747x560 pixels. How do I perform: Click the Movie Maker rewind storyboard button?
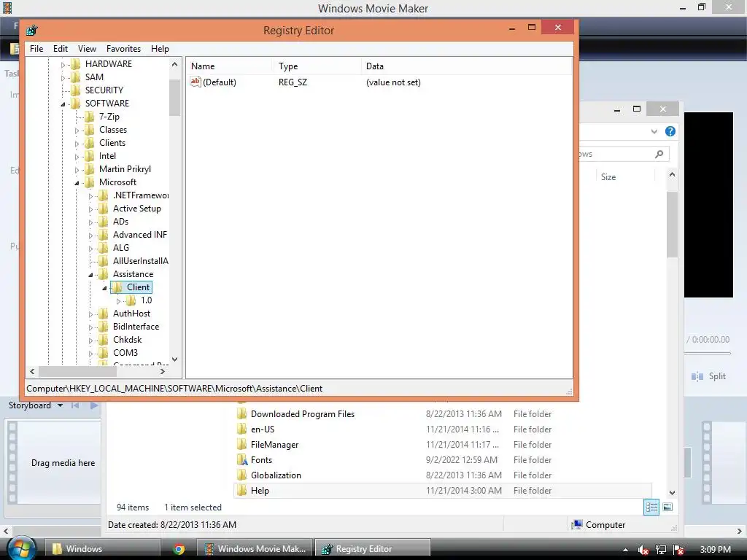pyautogui.click(x=75, y=405)
